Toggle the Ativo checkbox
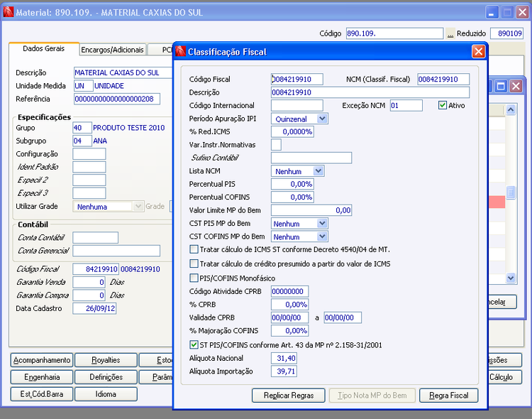Image resolution: width=532 pixels, height=419 pixels. [x=443, y=105]
